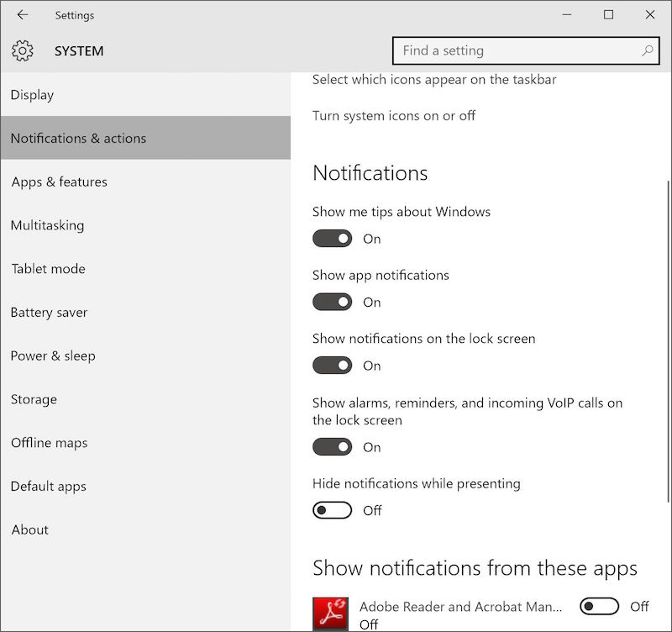672x632 pixels.
Task: Open Battery saver settings
Action: point(145,312)
